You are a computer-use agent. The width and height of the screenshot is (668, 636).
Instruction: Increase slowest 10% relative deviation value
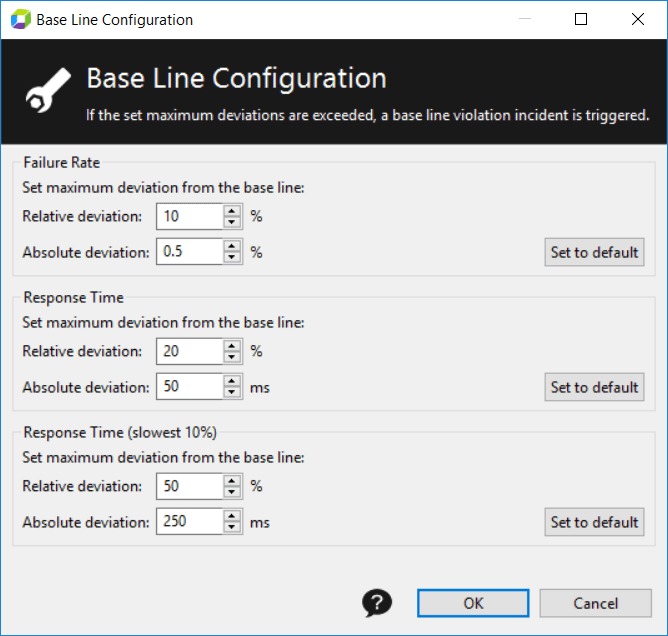pos(232,481)
